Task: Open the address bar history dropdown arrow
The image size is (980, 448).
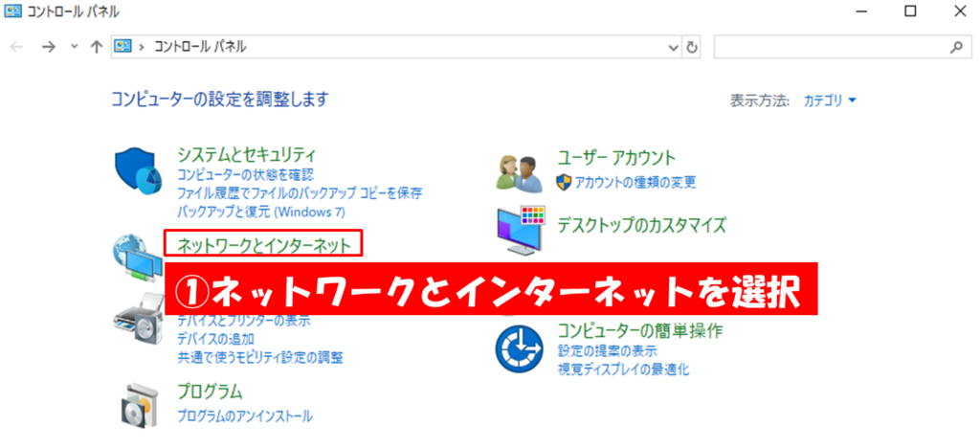Action: point(674,48)
